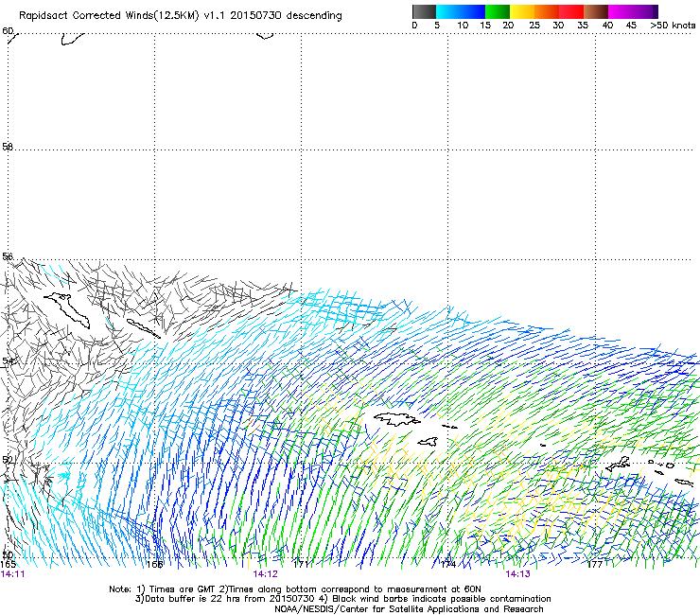This screenshot has width=700, height=615.
Task: Click the latitude label 60
Action: click(x=8, y=31)
